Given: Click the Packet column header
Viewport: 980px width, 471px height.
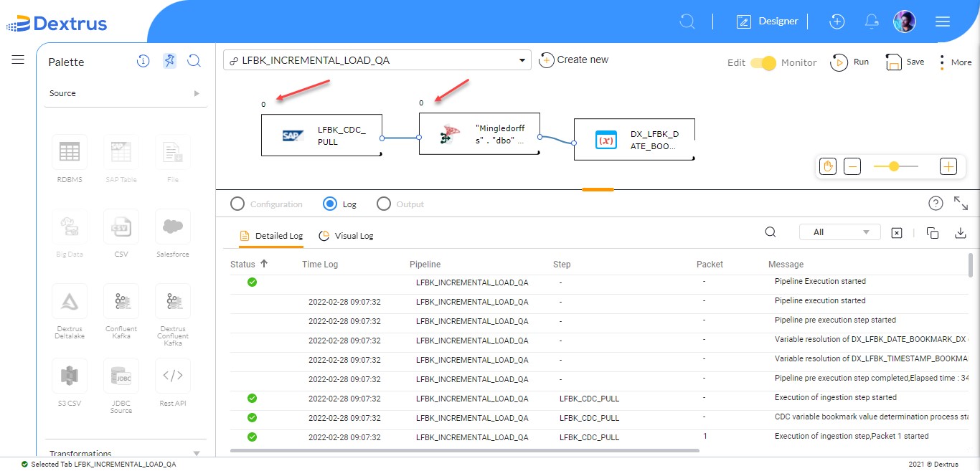Looking at the screenshot, I should pos(710,265).
